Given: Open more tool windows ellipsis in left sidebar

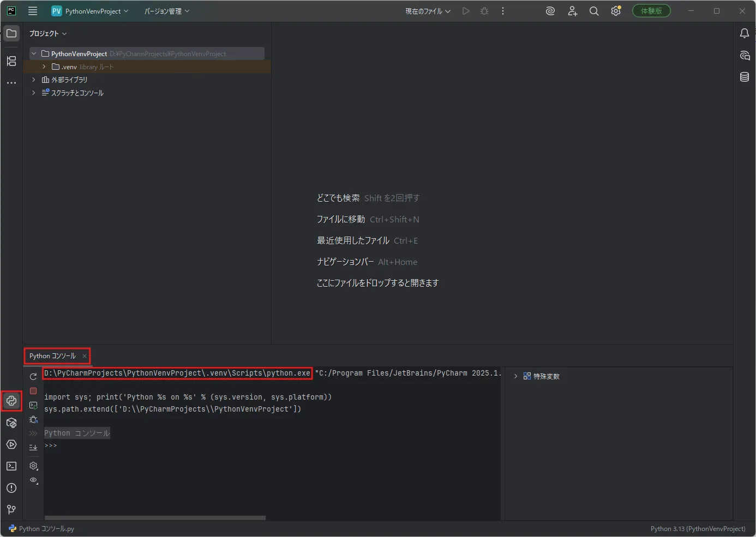Looking at the screenshot, I should [x=11, y=83].
